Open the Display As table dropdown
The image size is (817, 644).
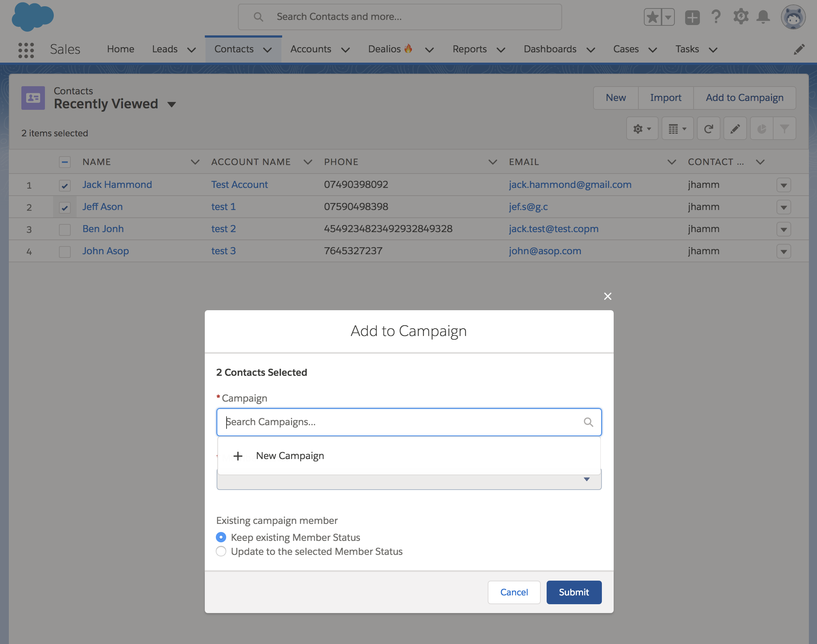677,129
